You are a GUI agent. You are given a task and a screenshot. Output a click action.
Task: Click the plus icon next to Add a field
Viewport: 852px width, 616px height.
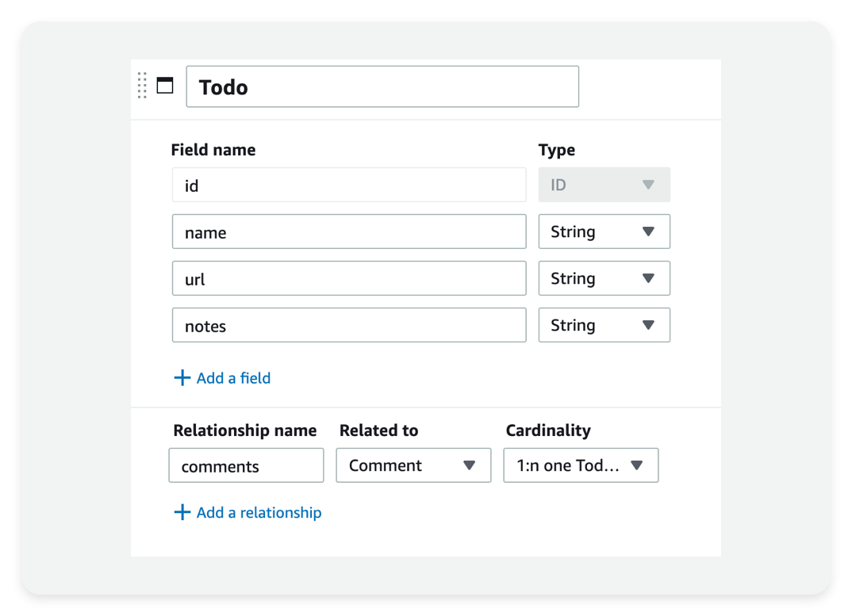(x=182, y=377)
